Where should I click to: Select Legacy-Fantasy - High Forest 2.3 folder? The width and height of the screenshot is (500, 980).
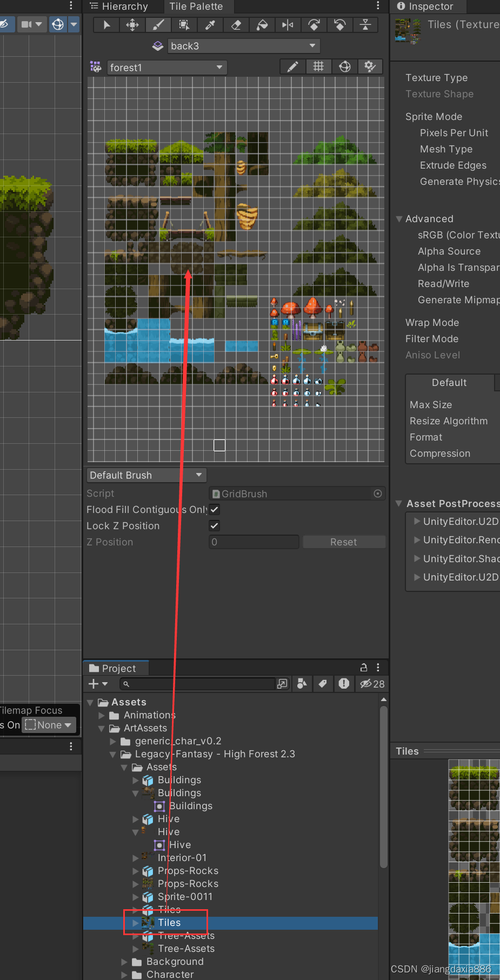215,754
